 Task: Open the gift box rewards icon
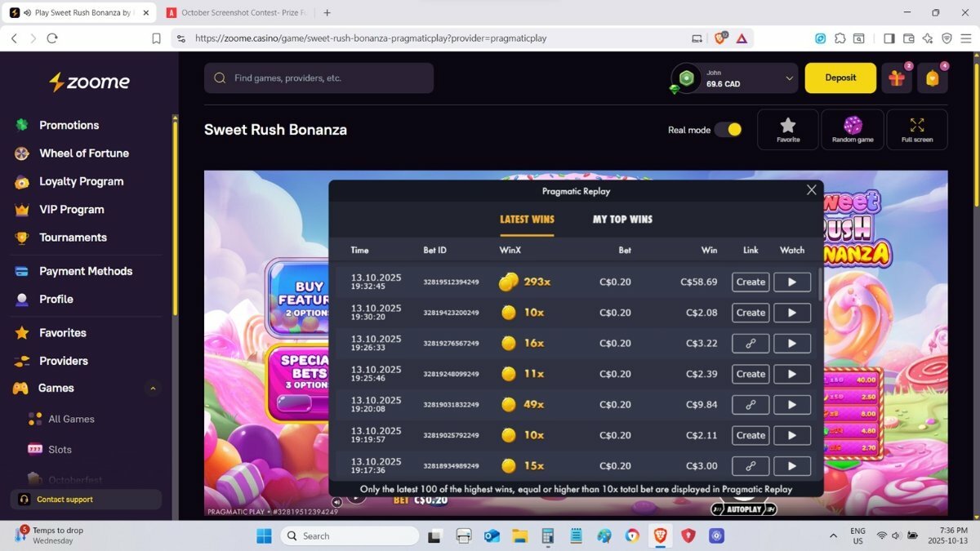coord(897,78)
